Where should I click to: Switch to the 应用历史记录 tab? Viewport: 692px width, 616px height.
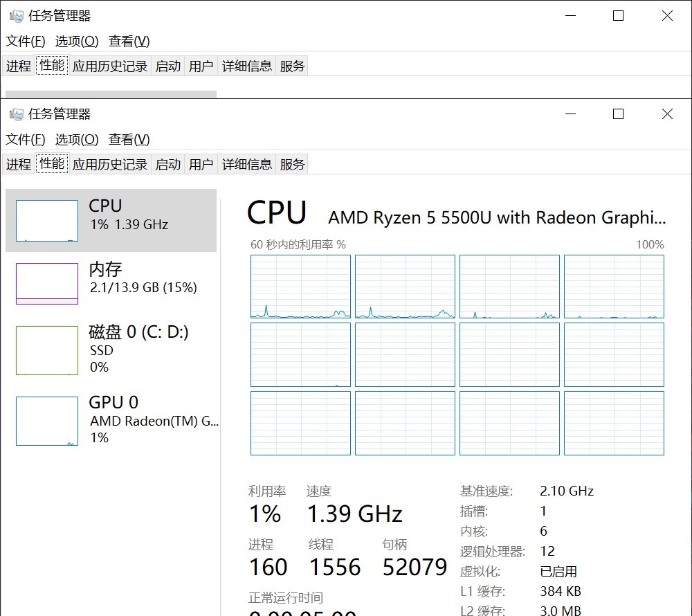coord(110,164)
